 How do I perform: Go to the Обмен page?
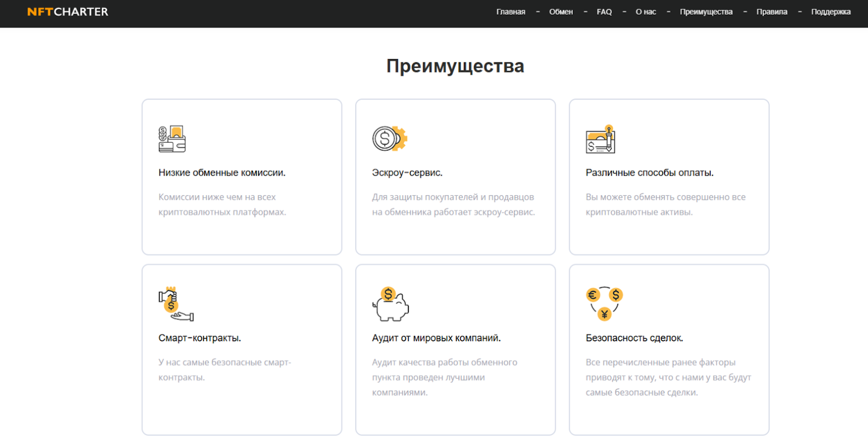click(561, 12)
